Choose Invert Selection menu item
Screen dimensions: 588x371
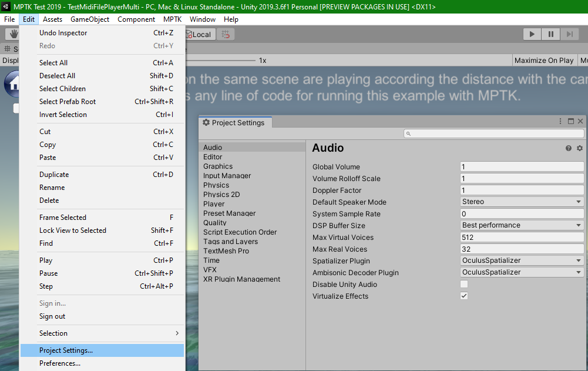tap(102, 115)
